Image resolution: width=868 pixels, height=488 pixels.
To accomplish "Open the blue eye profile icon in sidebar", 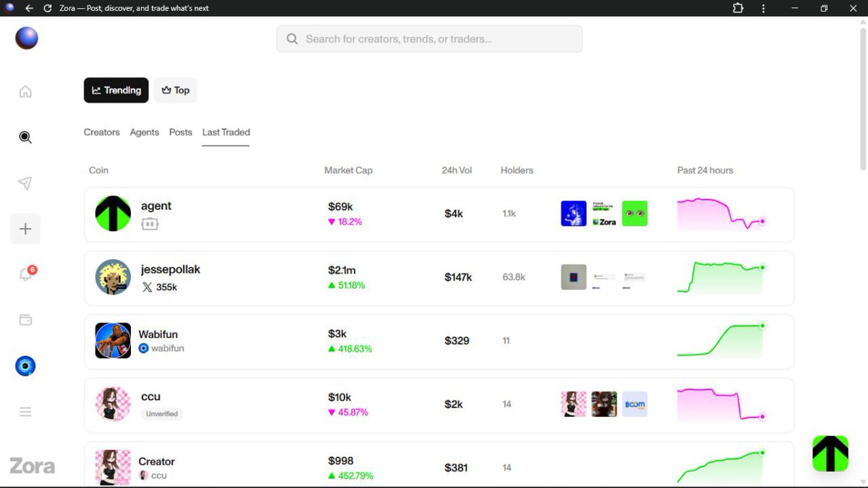I will (x=25, y=366).
